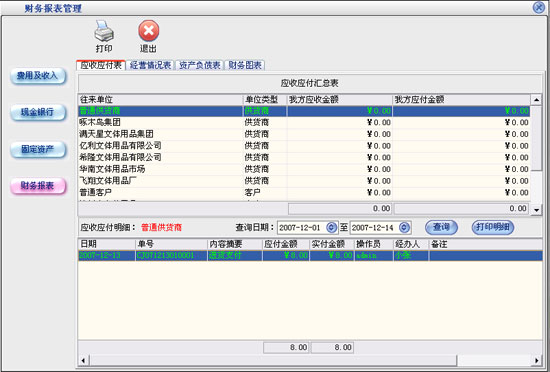Click the printer icon to print
Screen dimensions: 550x372
pyautogui.click(x=104, y=31)
